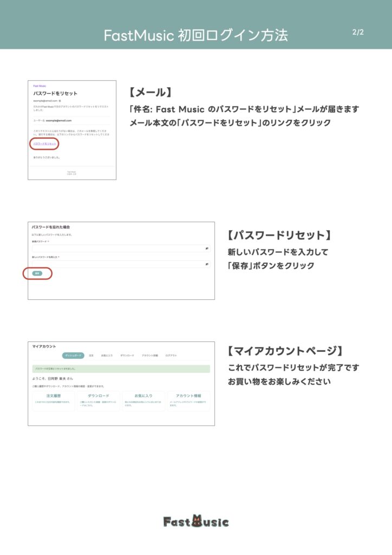Screen dimensions: 392x555
Task: Open the 注文履歴 card on the dashboard
Action: (x=53, y=400)
